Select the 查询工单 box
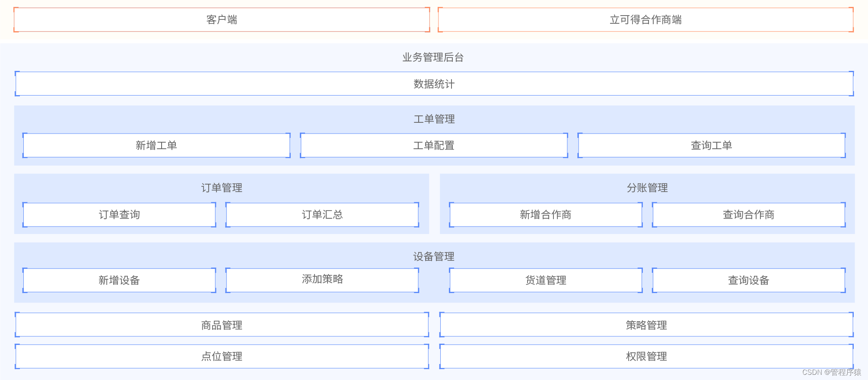This screenshot has width=868, height=380. coord(712,145)
